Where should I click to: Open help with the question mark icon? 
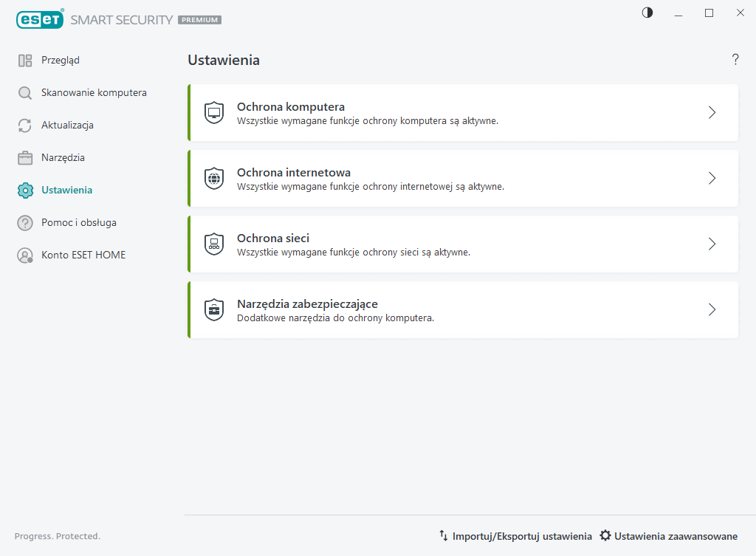coord(735,60)
